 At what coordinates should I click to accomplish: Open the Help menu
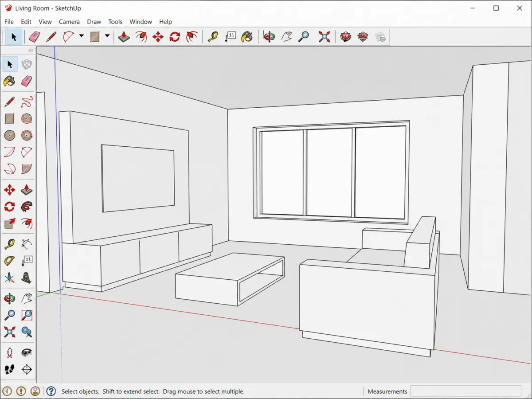[165, 22]
